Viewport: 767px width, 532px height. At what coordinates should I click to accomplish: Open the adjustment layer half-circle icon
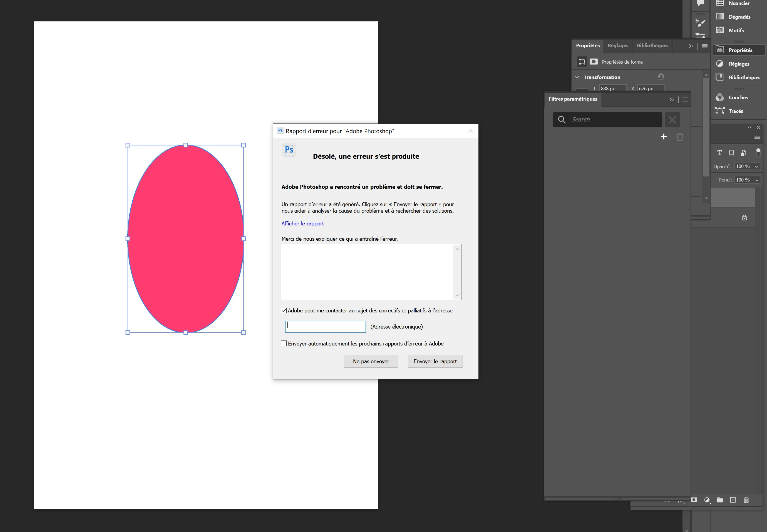pos(707,500)
